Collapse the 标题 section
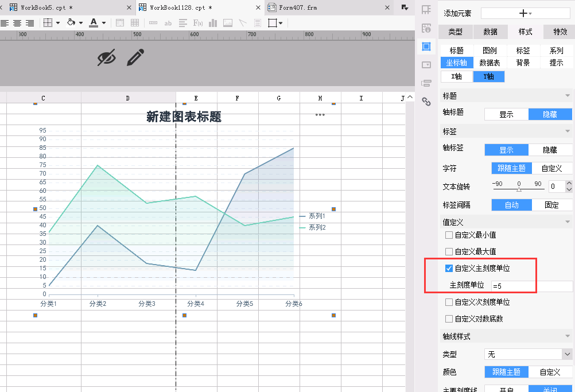The image size is (575, 392). tap(568, 96)
